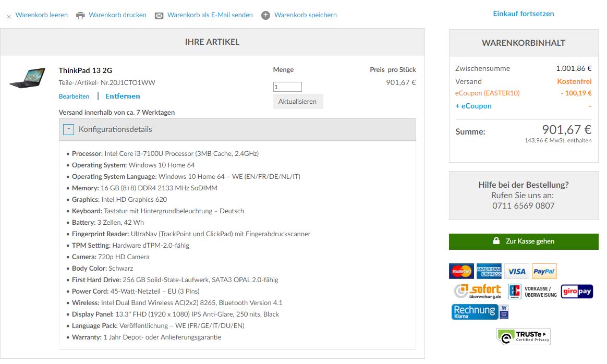Viewport: 607px width, 364px height.
Task: Click the giropay payment logo
Action: 577,291
